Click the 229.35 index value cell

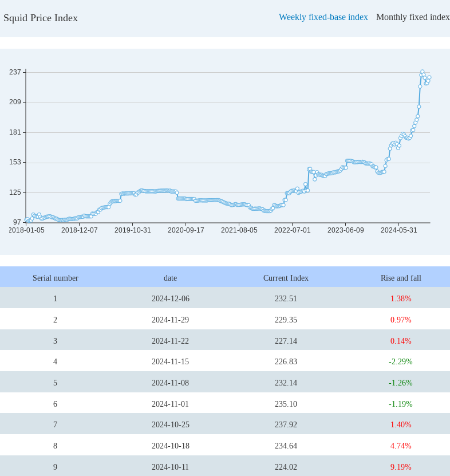pos(286,320)
